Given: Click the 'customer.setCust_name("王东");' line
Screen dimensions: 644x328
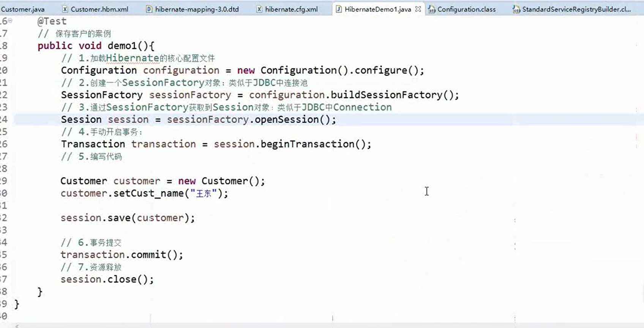Looking at the screenshot, I should click(x=144, y=193).
